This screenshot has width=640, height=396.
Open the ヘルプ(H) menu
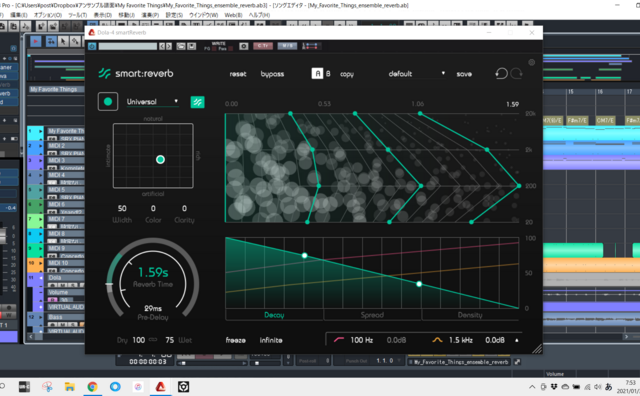259,15
